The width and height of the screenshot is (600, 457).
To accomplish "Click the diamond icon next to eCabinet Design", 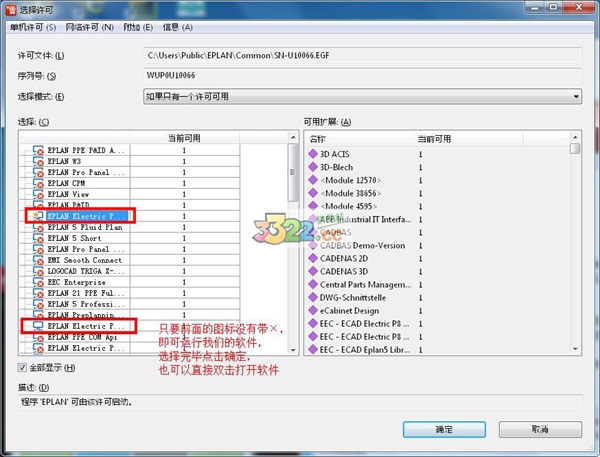I will point(313,310).
